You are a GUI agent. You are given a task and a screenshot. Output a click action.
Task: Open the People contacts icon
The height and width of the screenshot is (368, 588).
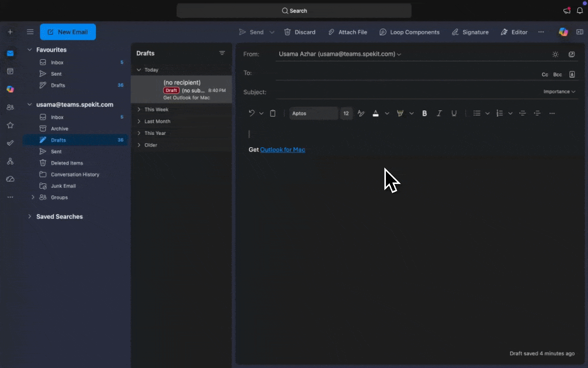tap(10, 107)
